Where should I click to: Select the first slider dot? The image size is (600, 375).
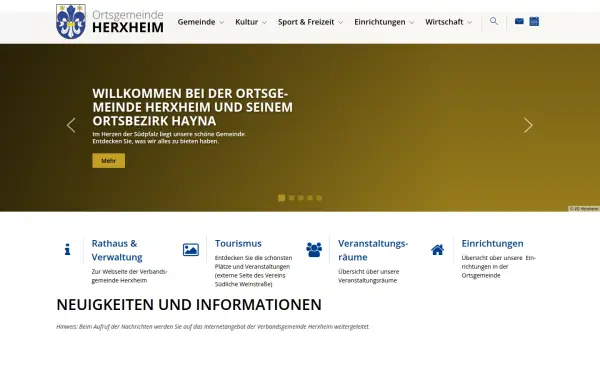(x=281, y=198)
